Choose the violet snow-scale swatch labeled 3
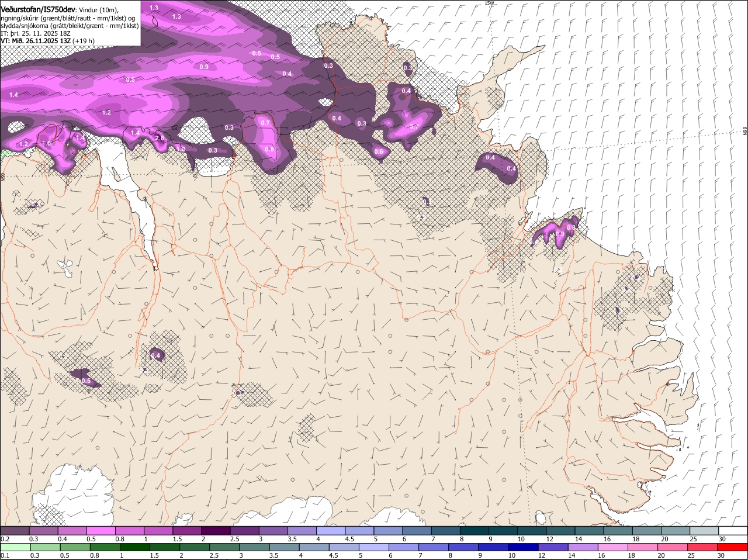The image size is (748, 560). click(x=272, y=531)
